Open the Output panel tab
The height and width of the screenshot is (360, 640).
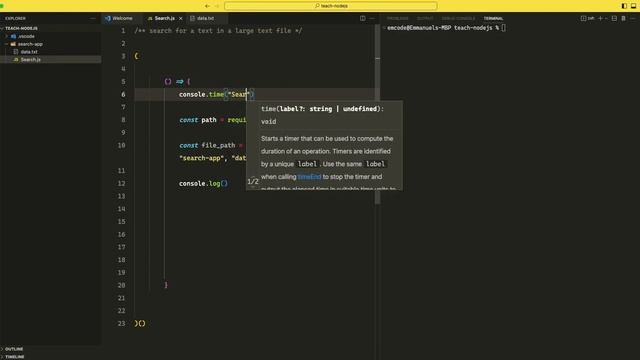[425, 18]
